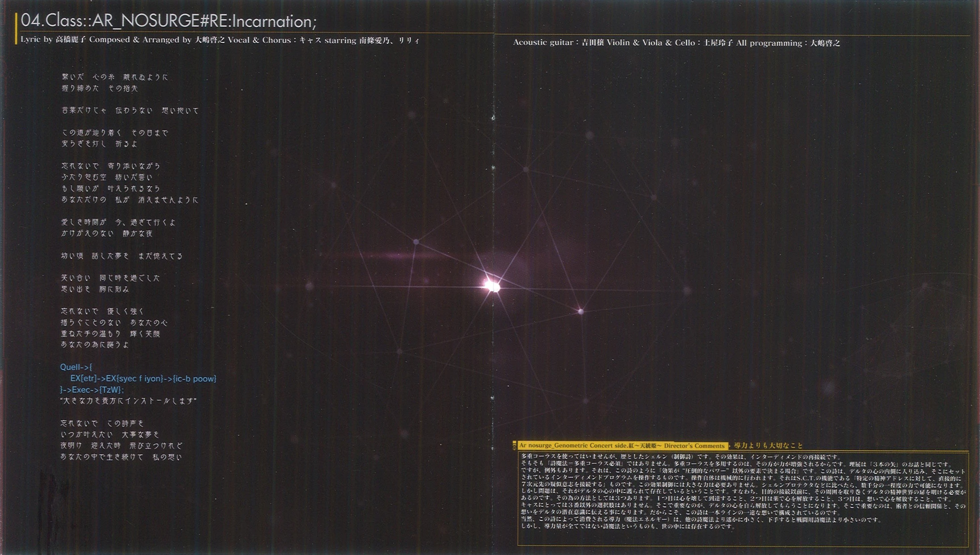Click the quoted line "大きな力を貴方にインストールします"
The height and width of the screenshot is (555, 980).
tap(129, 401)
